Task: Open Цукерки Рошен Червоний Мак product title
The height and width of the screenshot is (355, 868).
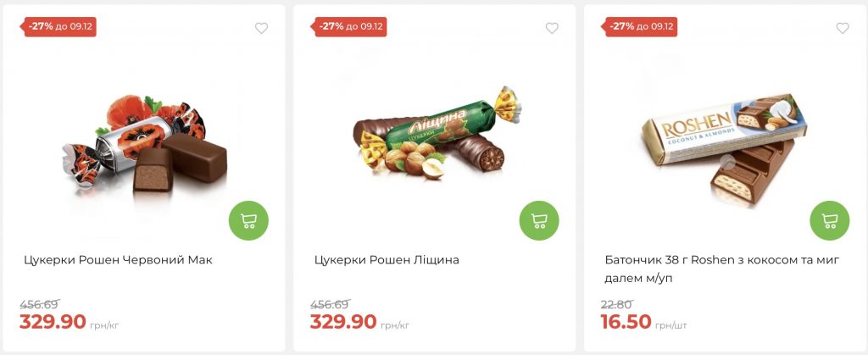Action: pos(118,260)
